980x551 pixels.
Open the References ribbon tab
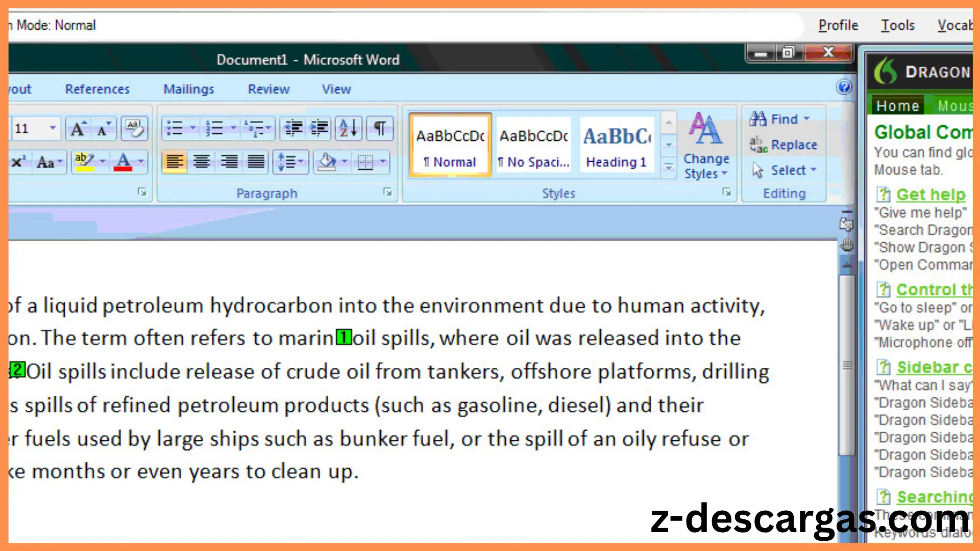tap(97, 89)
